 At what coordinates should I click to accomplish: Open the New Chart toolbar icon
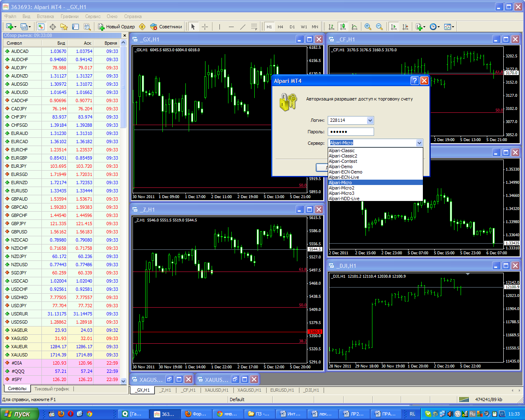(x=9, y=27)
